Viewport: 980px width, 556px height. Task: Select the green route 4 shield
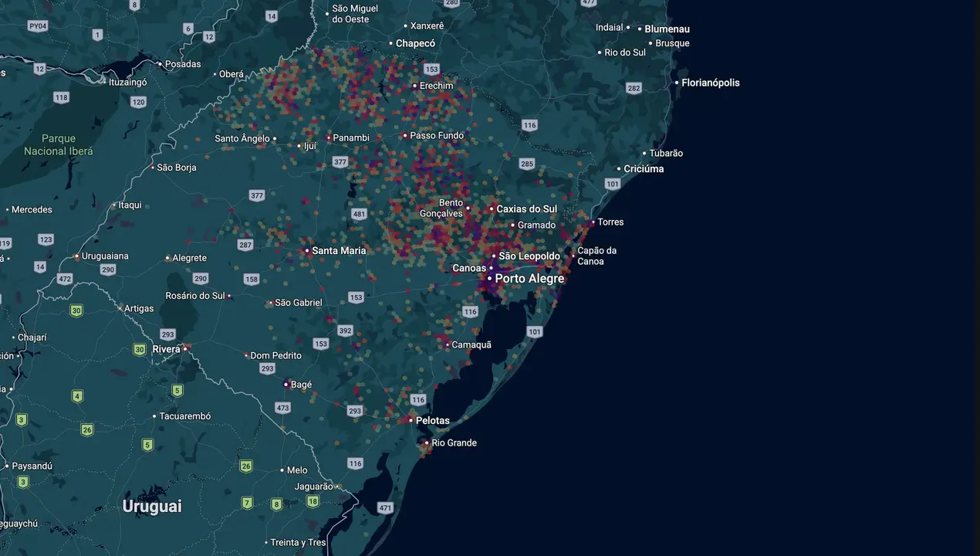[x=77, y=396]
